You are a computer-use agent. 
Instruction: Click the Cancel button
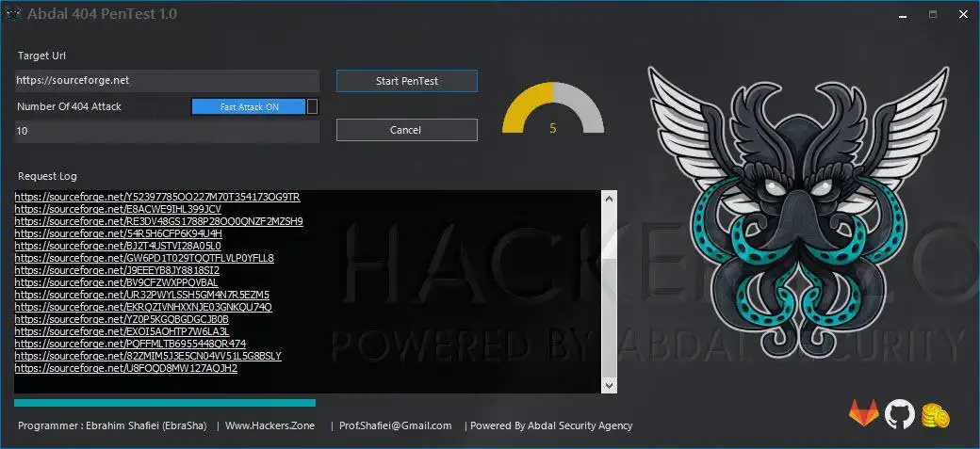click(407, 130)
